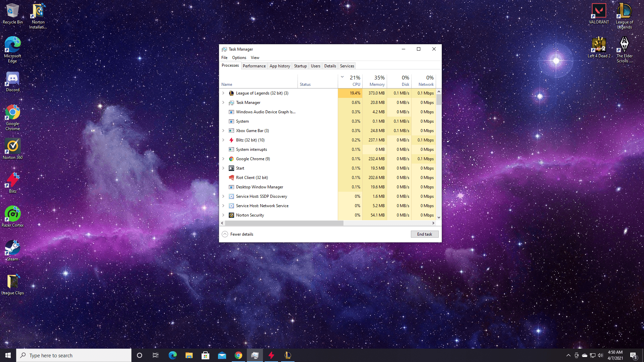Switch to Performance tab

coord(254,66)
